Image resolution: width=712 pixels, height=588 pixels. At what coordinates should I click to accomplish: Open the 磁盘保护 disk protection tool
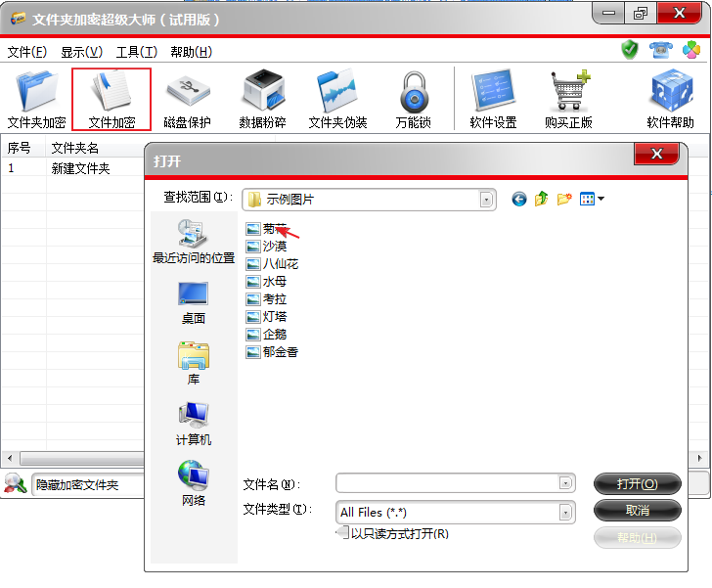coord(187,99)
